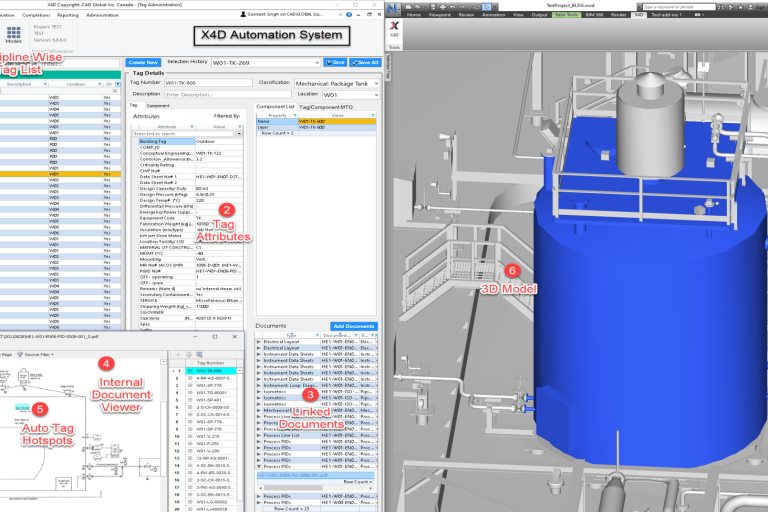The height and width of the screenshot is (512, 768).
Task: Open the Completions menu
Action: 36,15
